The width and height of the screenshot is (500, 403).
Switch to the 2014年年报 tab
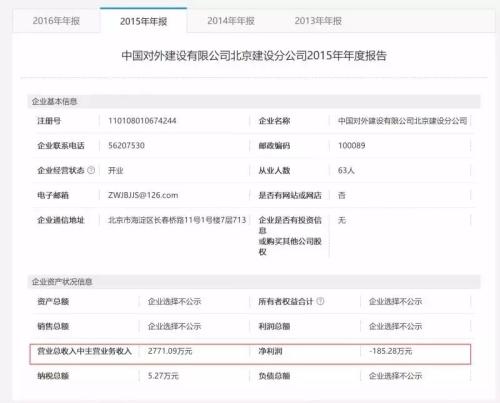coord(231,21)
